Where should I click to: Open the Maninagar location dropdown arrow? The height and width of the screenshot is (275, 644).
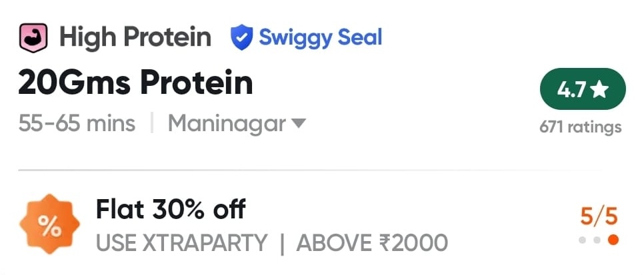(298, 123)
